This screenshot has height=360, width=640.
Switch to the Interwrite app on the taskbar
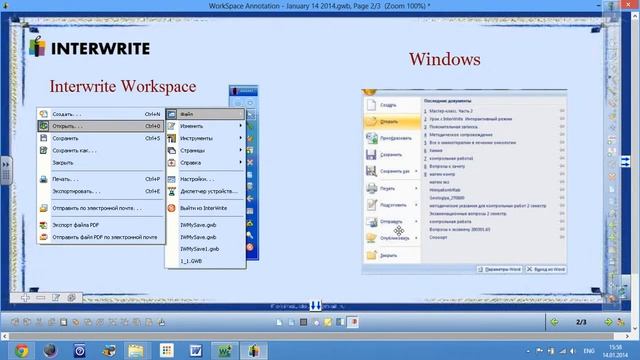tap(253, 351)
